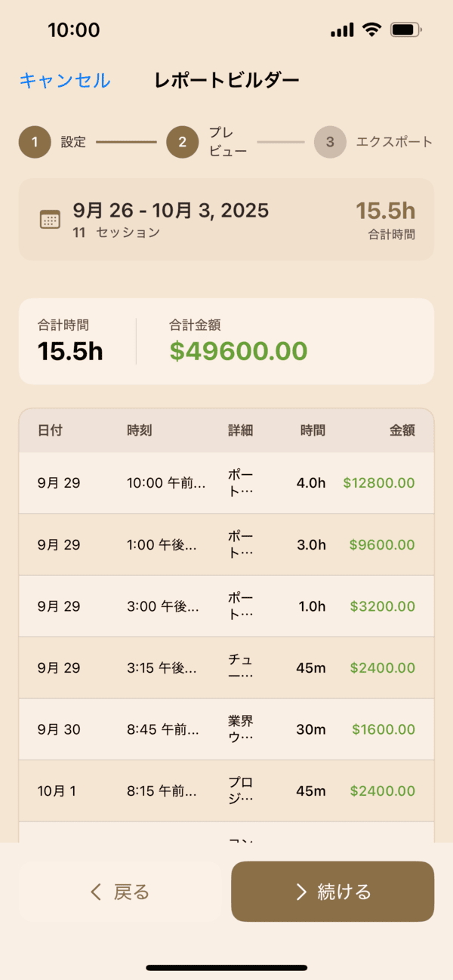Viewport: 453px width, 980px height.
Task: Click the 日付 column header
Action: coord(48,430)
